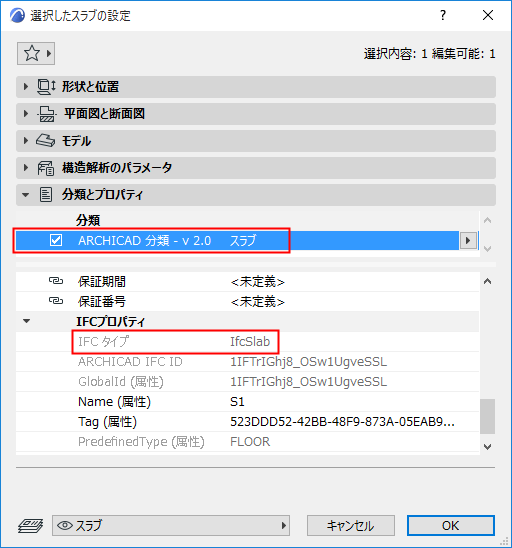Click the モデル slab model icon

click(x=45, y=140)
